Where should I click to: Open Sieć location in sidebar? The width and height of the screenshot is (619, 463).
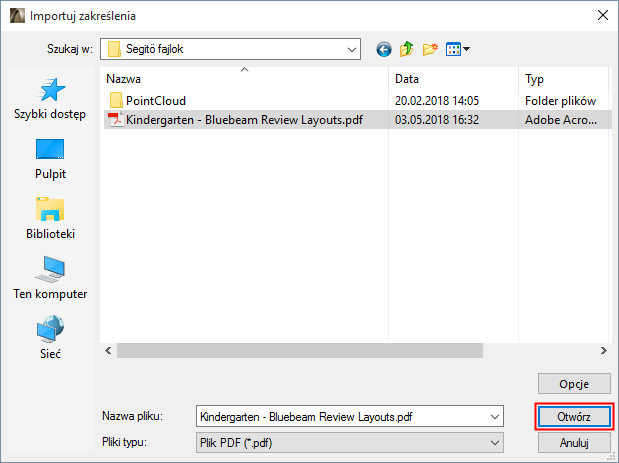coord(50,337)
